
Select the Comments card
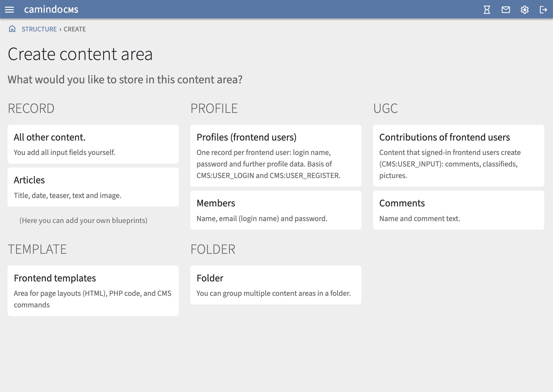click(x=458, y=210)
